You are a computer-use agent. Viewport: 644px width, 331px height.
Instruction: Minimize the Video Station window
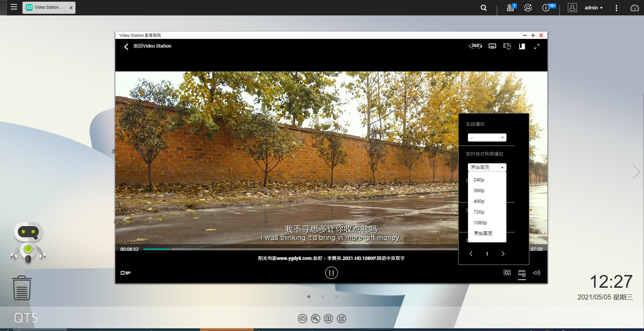tap(525, 35)
